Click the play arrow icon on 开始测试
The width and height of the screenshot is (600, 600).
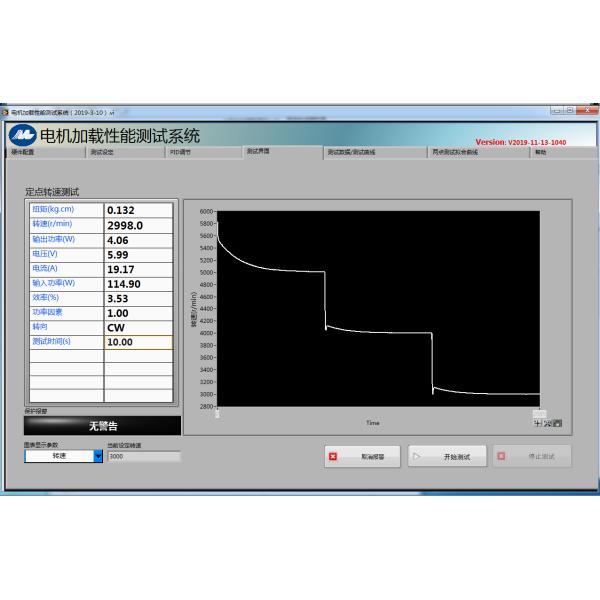pyautogui.click(x=416, y=457)
